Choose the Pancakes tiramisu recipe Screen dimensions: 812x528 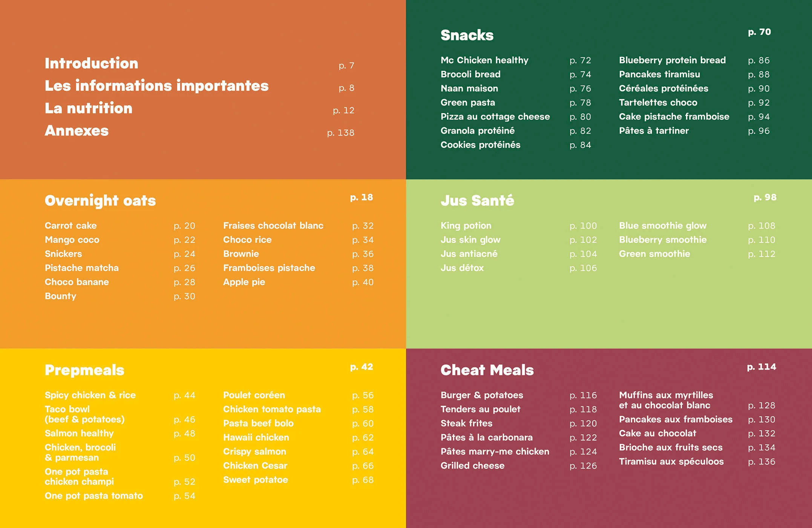click(x=659, y=74)
